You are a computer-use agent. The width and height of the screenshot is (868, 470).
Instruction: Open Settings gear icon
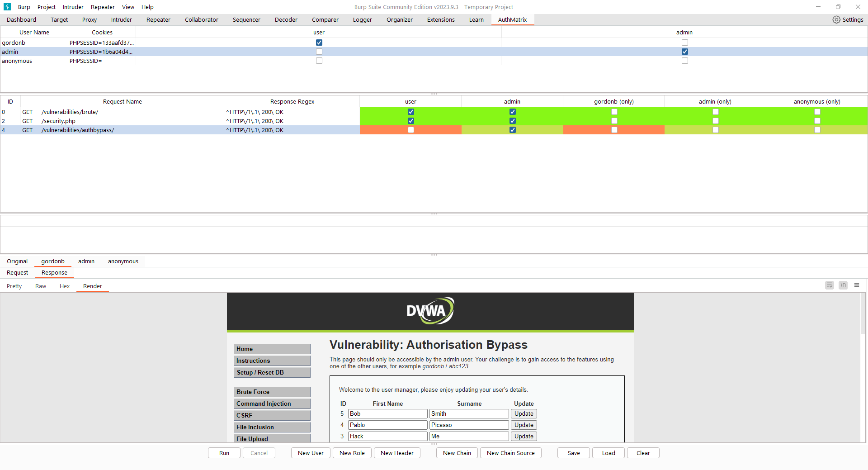pos(836,19)
